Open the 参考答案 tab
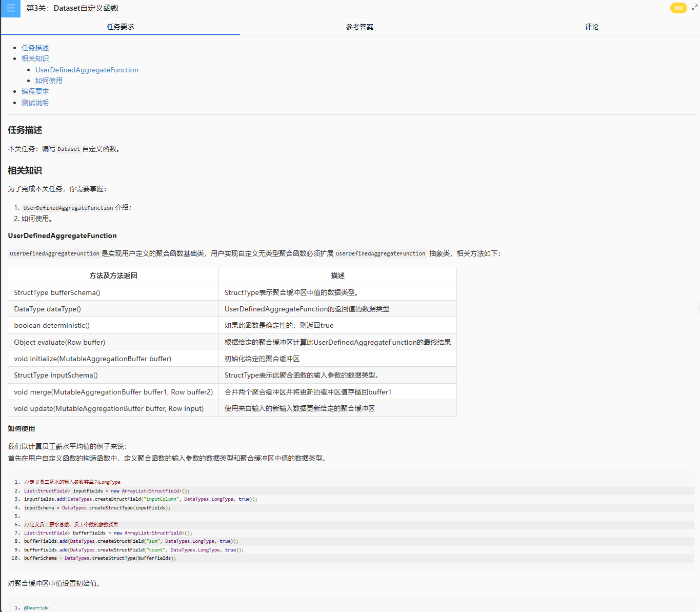This screenshot has height=612, width=700. (359, 27)
